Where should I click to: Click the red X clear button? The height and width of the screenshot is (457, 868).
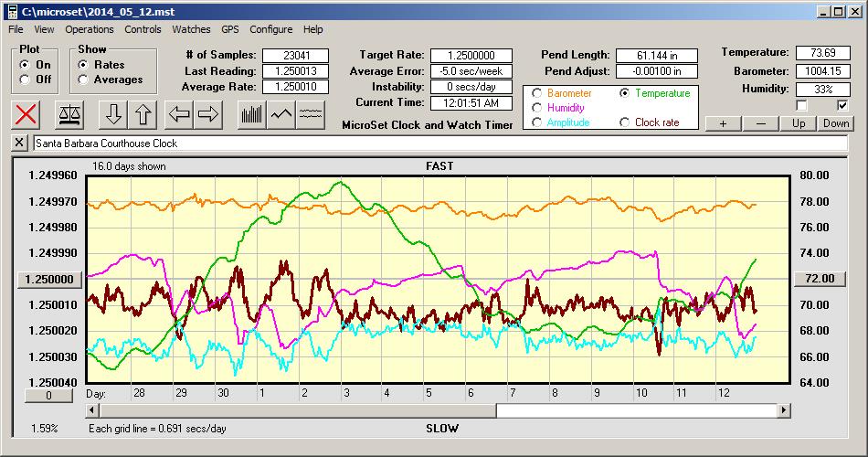[26, 114]
